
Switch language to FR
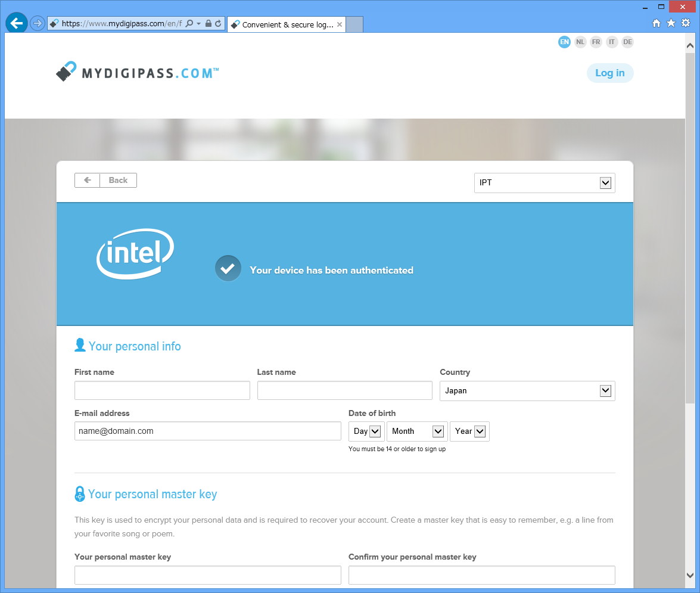click(x=596, y=42)
